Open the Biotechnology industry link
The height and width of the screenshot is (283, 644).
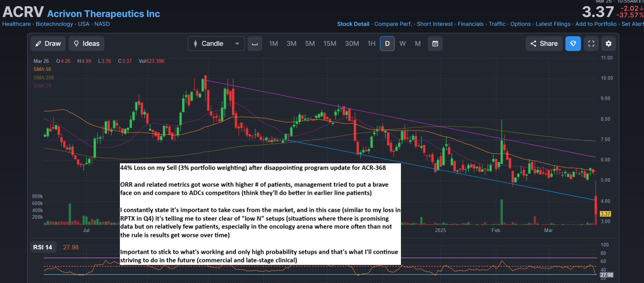click(54, 24)
